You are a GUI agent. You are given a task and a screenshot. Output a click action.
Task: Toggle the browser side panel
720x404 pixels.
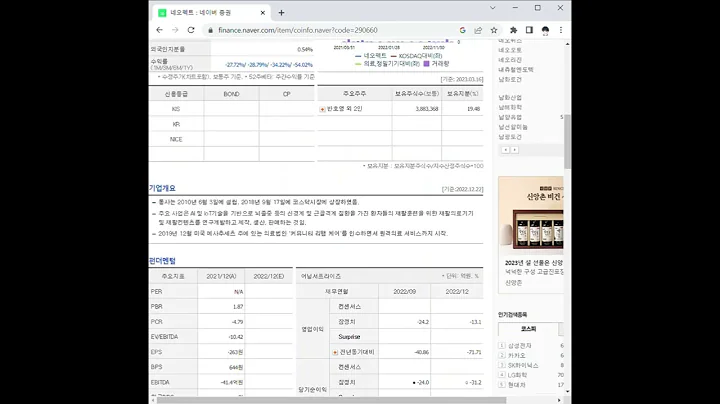(529, 30)
